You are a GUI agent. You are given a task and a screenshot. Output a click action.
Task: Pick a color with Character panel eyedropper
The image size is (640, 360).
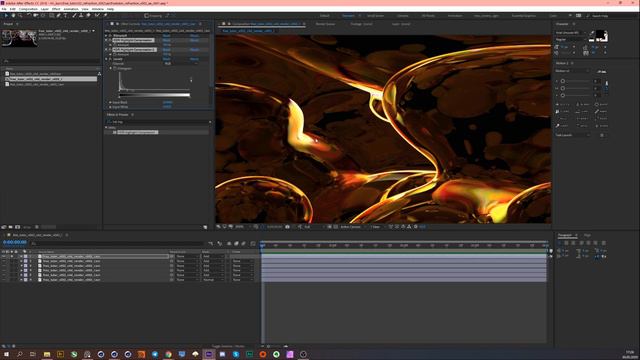592,33
